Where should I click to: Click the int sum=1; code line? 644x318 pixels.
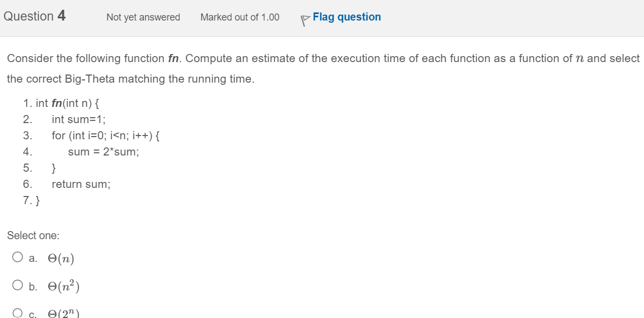pos(79,119)
